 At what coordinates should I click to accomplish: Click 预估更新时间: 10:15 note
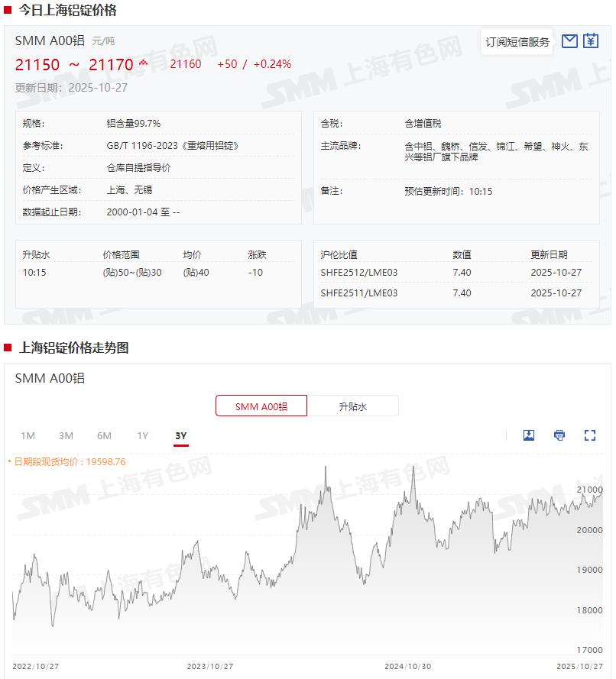pos(449,191)
